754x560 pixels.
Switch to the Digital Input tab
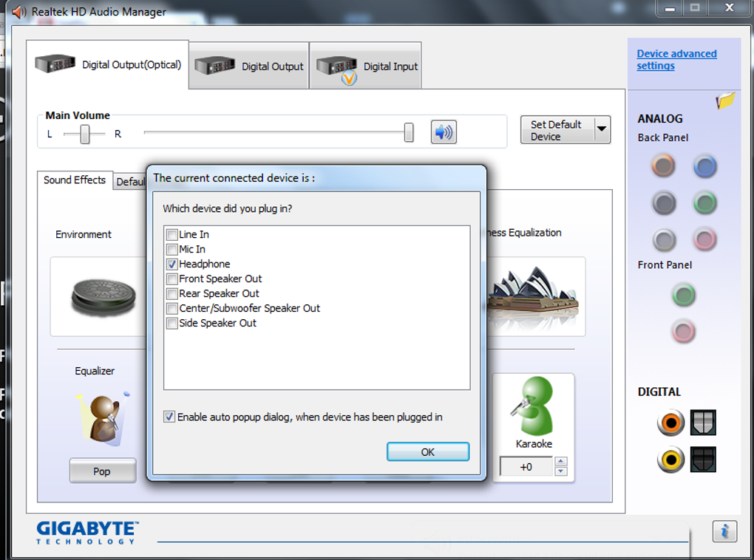pyautogui.click(x=366, y=66)
